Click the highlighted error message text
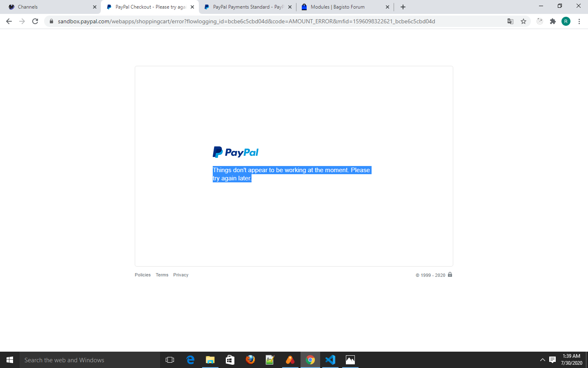 point(292,174)
